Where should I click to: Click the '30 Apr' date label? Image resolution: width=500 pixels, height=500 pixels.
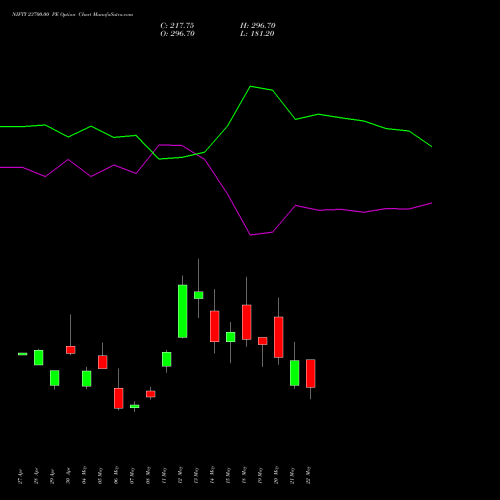[68, 476]
